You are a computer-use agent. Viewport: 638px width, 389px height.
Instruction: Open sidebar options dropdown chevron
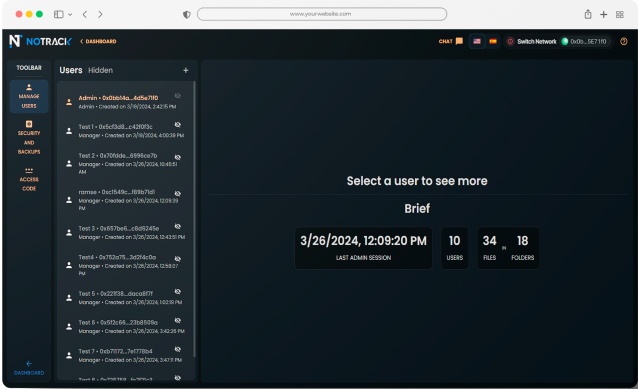click(x=70, y=14)
